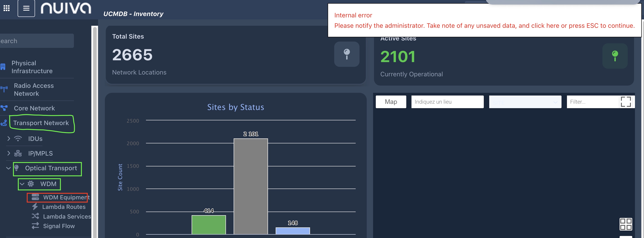Collapse the Optical Transport section chevron

tap(9, 168)
